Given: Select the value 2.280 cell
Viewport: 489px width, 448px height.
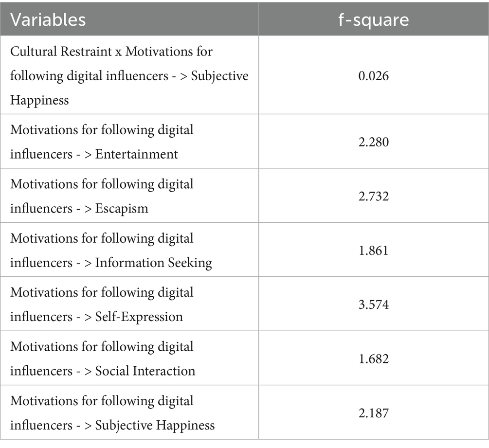Looking at the screenshot, I should point(373,142).
